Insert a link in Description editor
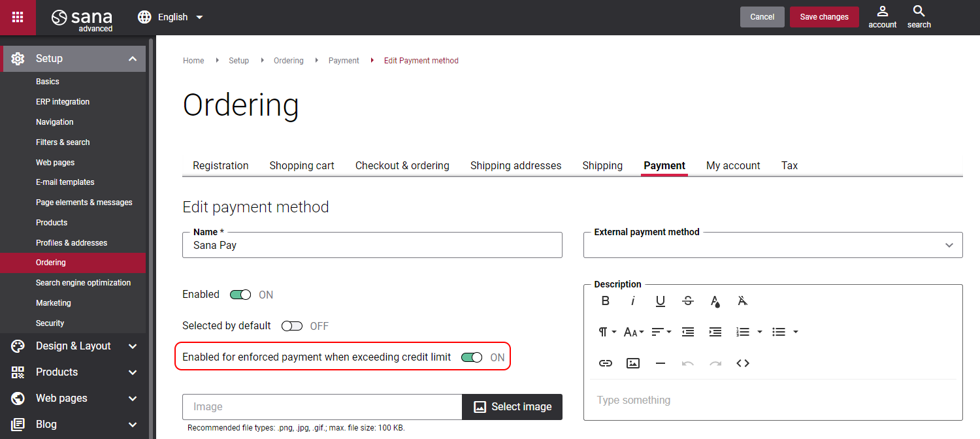 pos(606,363)
